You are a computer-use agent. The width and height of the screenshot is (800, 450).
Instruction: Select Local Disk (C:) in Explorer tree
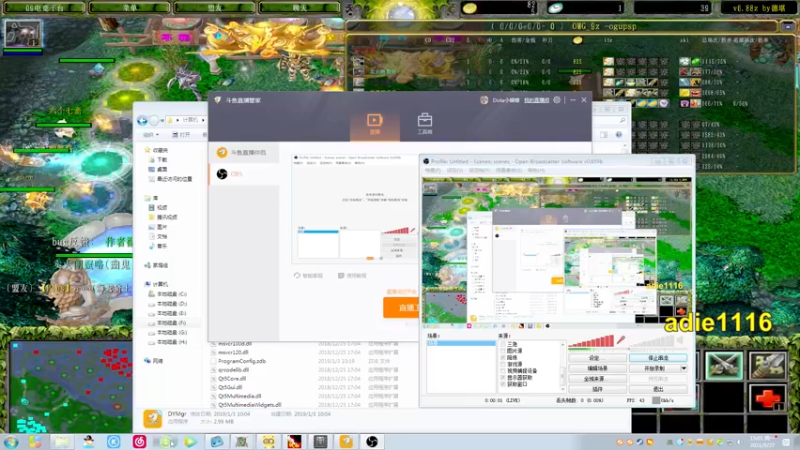(167, 294)
